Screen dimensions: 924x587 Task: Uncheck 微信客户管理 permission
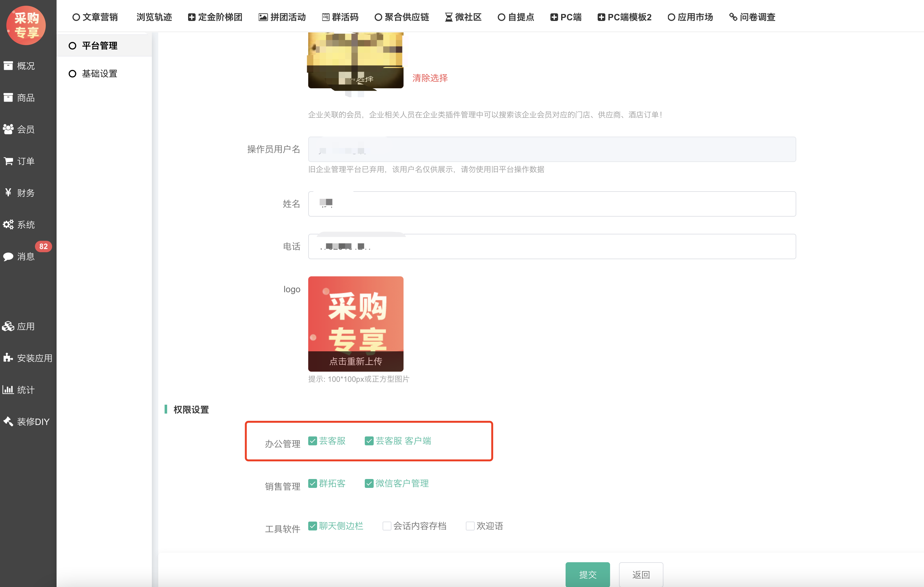[369, 483]
